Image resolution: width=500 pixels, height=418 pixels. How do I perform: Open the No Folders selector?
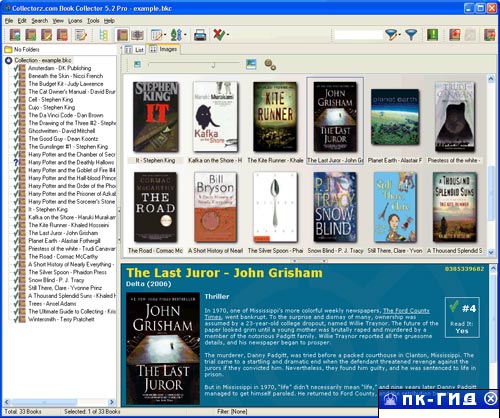[60, 49]
